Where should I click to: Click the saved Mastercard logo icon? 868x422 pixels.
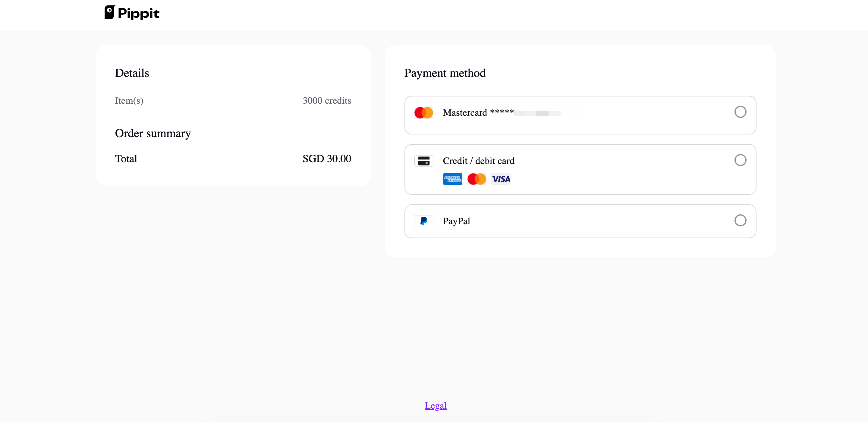pyautogui.click(x=423, y=112)
